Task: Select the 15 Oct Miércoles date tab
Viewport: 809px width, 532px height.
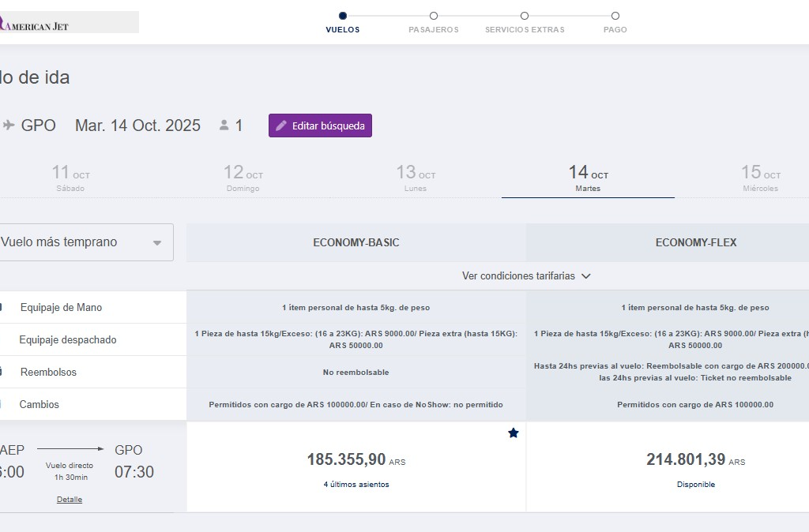Action: [761, 178]
